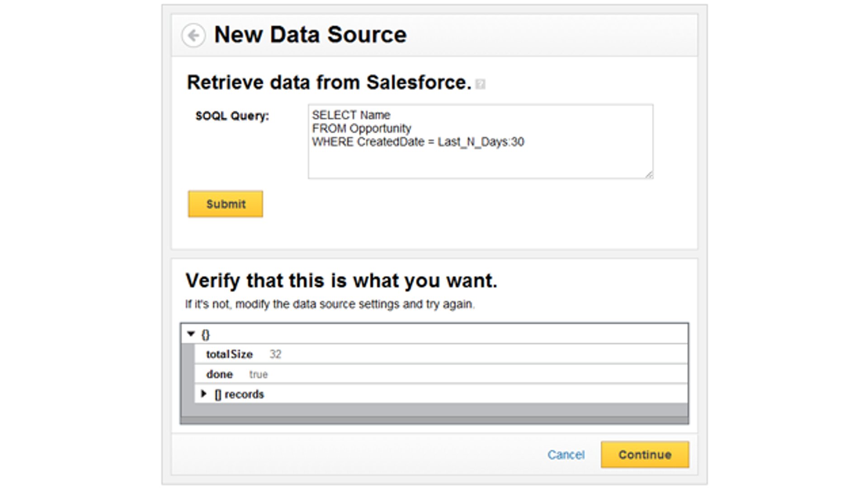This screenshot has height=488, width=868.
Task: Expand the records array node
Action: (204, 394)
